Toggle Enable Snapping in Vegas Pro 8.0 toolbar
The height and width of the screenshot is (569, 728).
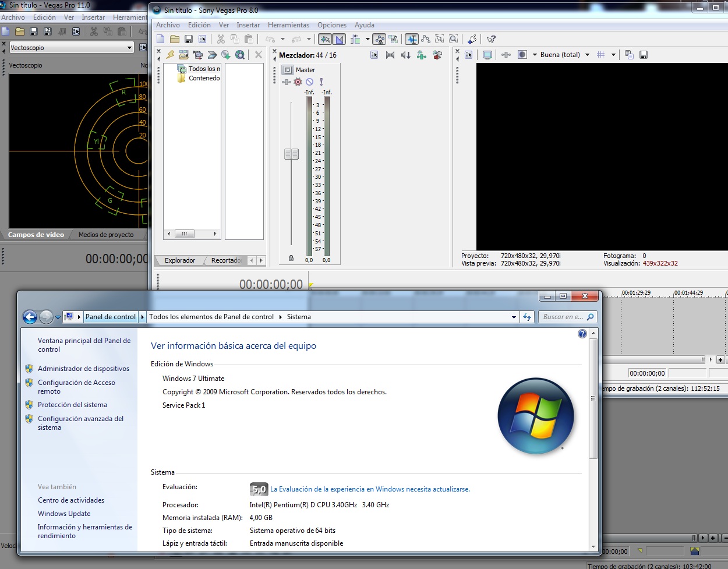pos(325,39)
